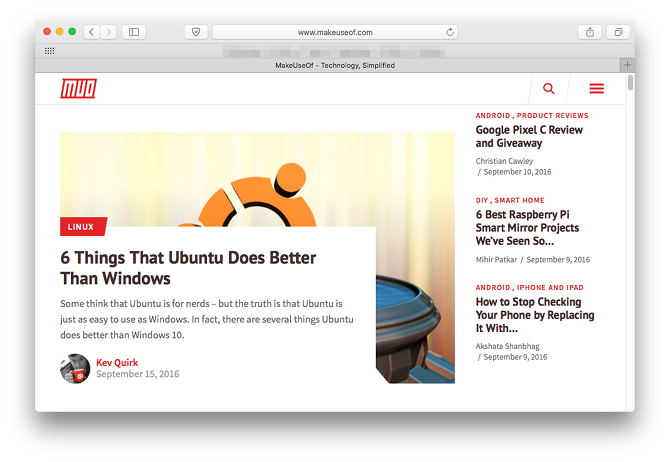
Task: Toggle the Safari sidebar button
Action: tap(134, 32)
